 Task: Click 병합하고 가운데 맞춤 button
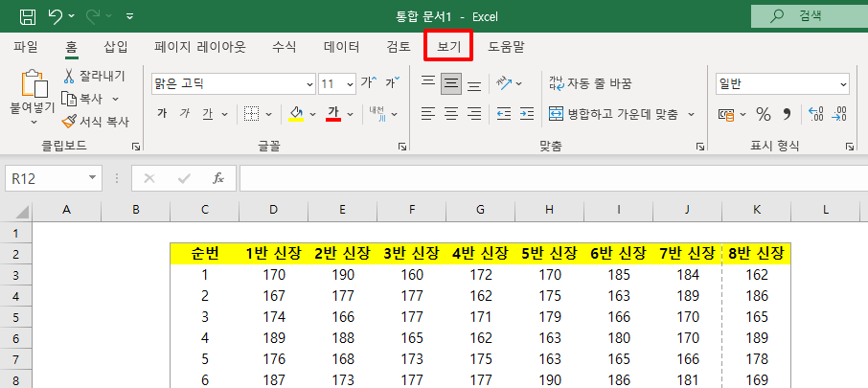coord(613,114)
